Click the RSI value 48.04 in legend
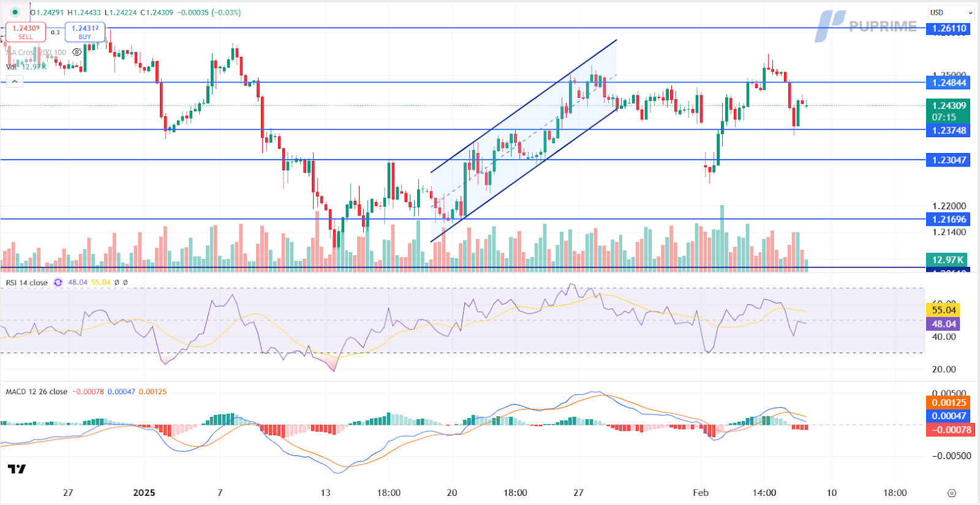980x505 pixels. pos(78,283)
